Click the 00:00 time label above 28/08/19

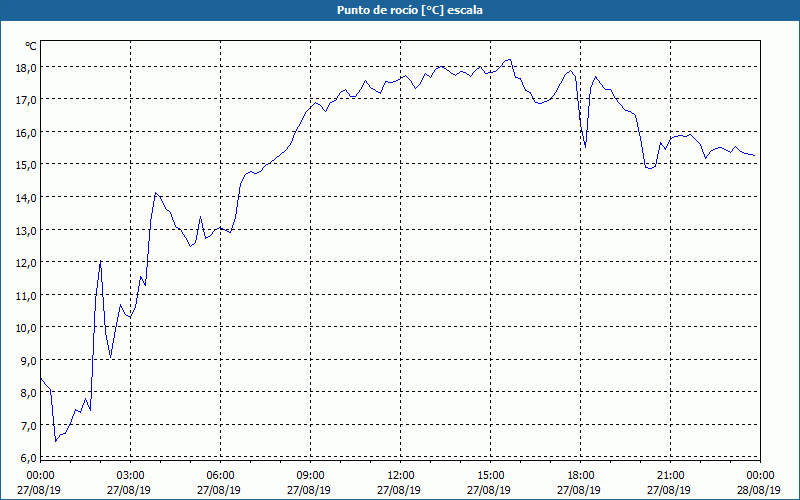point(760,476)
